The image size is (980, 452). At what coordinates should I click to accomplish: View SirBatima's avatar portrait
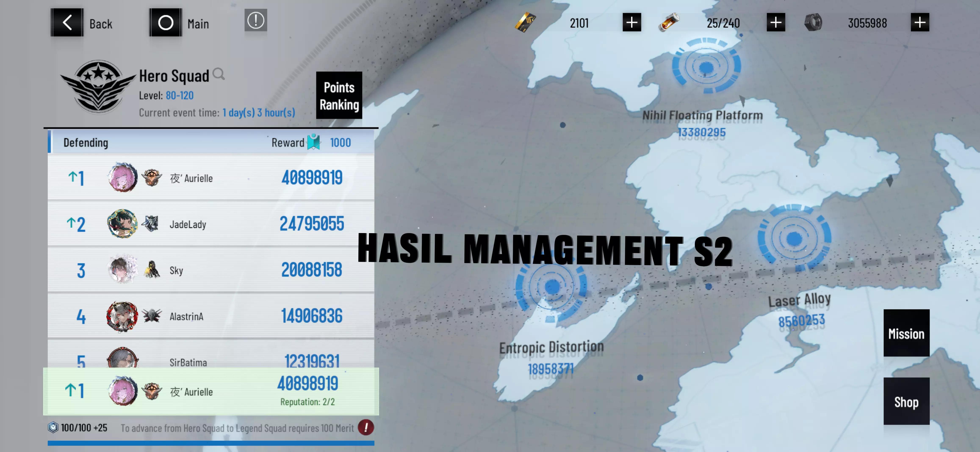tap(122, 358)
